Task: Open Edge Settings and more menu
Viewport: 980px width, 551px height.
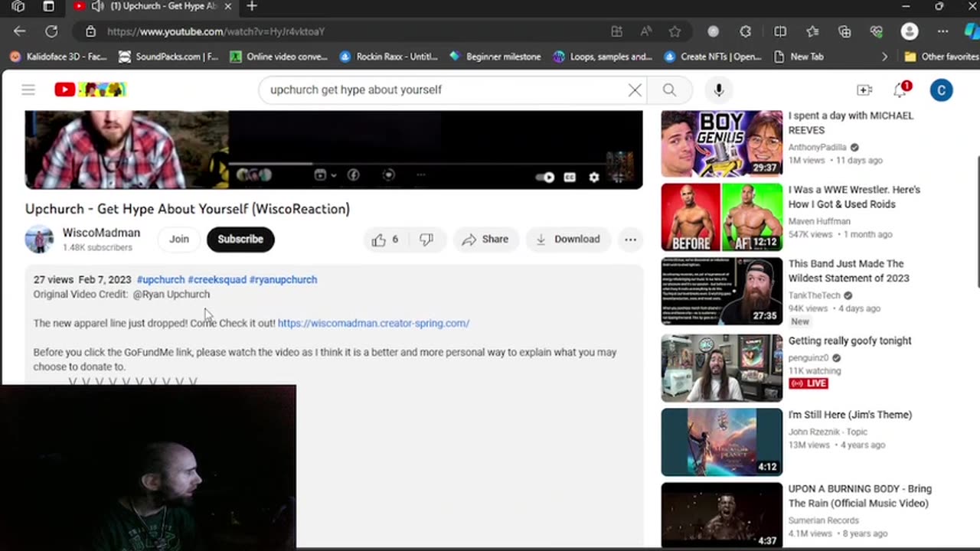Action: click(x=942, y=31)
